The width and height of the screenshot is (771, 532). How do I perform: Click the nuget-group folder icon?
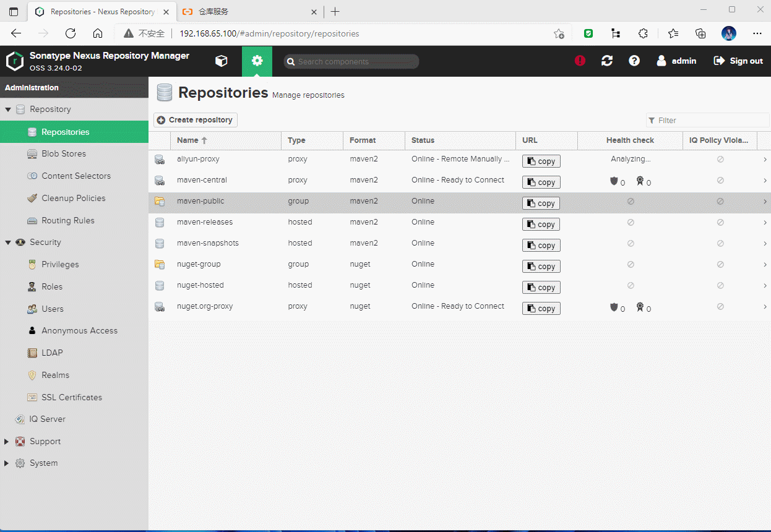click(x=160, y=265)
